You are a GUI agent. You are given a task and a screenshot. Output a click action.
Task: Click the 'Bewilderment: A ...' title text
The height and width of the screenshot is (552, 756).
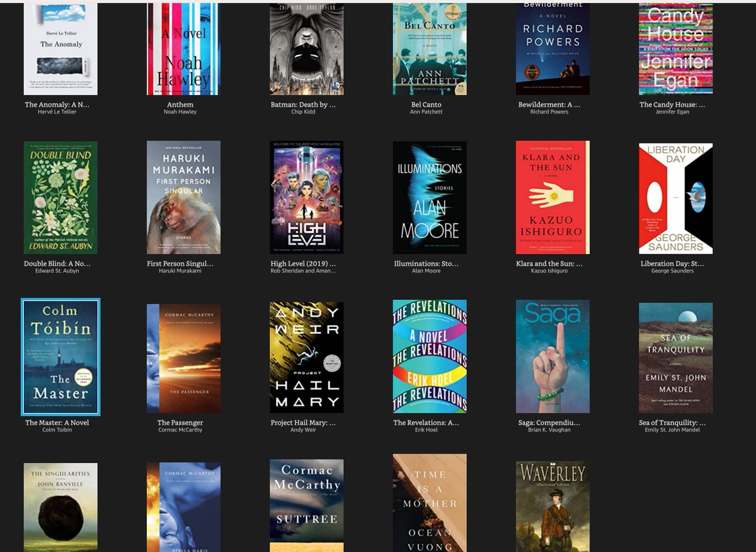549,105
